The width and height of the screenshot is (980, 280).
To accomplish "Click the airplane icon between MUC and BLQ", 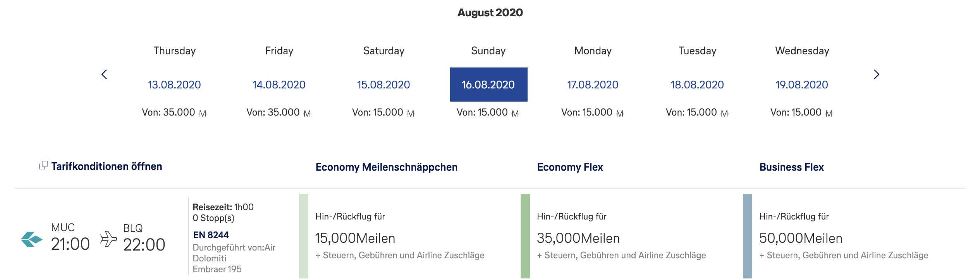I will (x=108, y=239).
